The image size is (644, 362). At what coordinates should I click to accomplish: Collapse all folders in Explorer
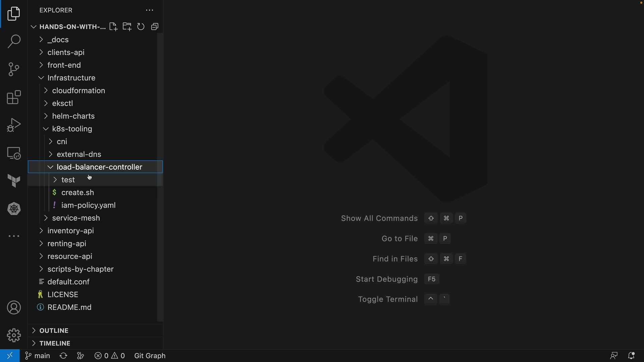pos(155,27)
